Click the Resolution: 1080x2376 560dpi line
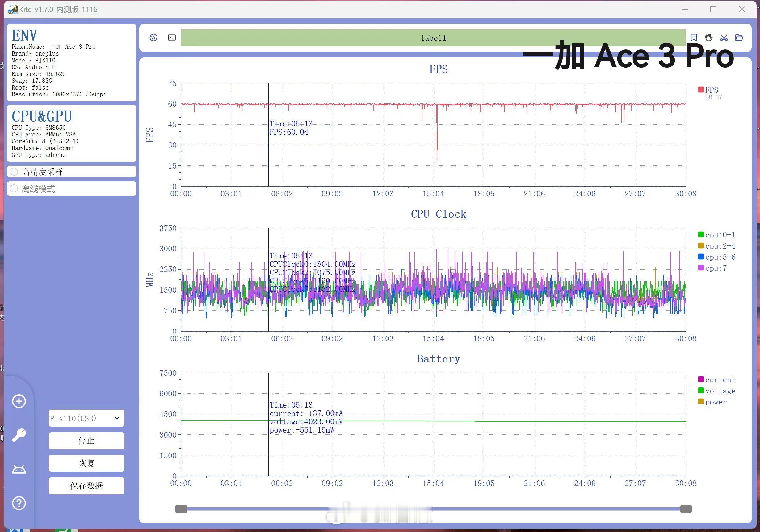The height and width of the screenshot is (532, 760). click(59, 94)
